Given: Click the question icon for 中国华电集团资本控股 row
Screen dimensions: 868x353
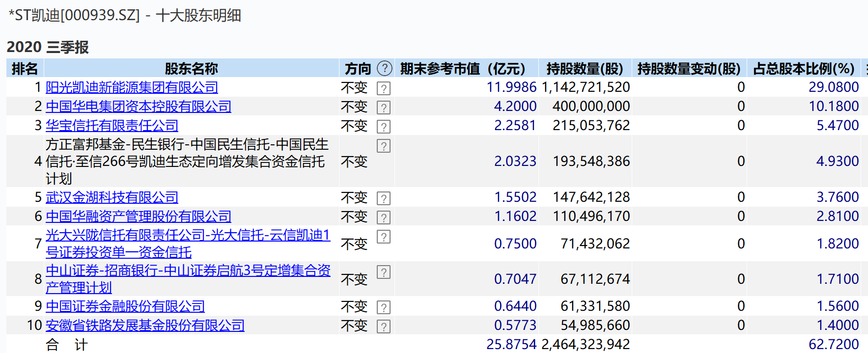Looking at the screenshot, I should [384, 108].
